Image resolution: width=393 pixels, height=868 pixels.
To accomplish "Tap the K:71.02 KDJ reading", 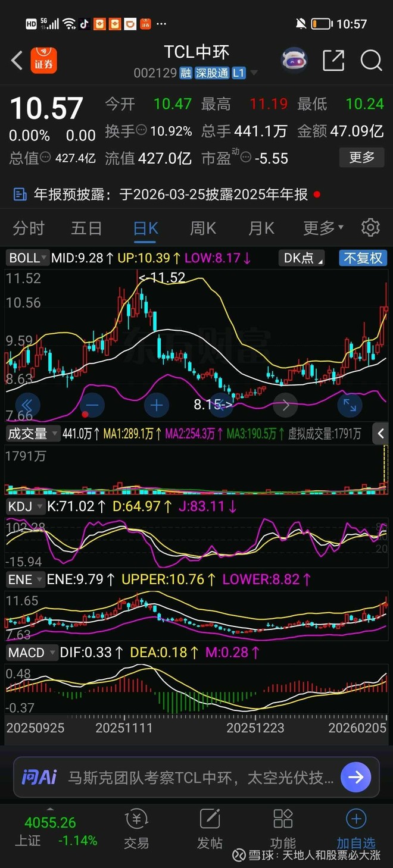I will tap(76, 506).
